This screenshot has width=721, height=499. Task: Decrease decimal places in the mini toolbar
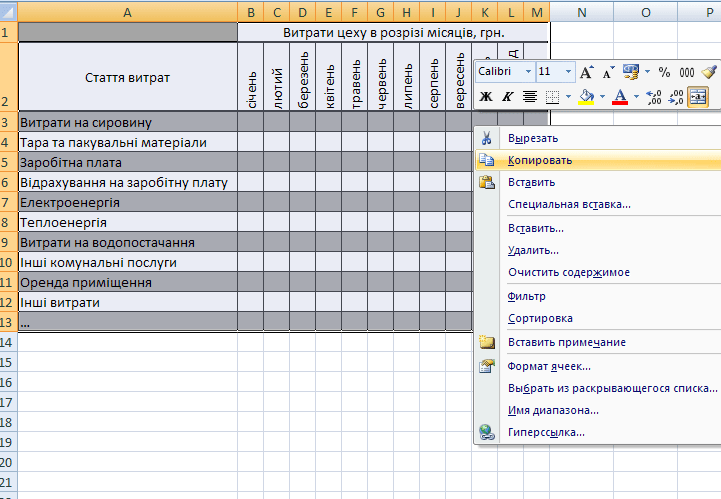(675, 97)
